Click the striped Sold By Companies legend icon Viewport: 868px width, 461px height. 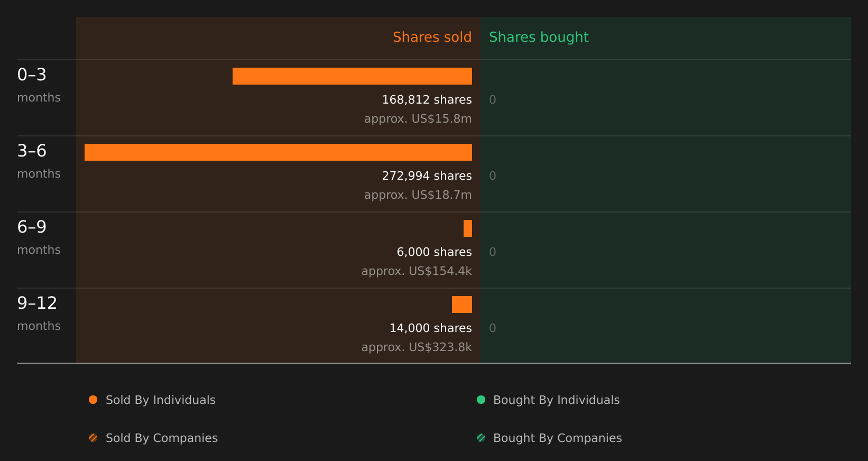[x=93, y=438]
